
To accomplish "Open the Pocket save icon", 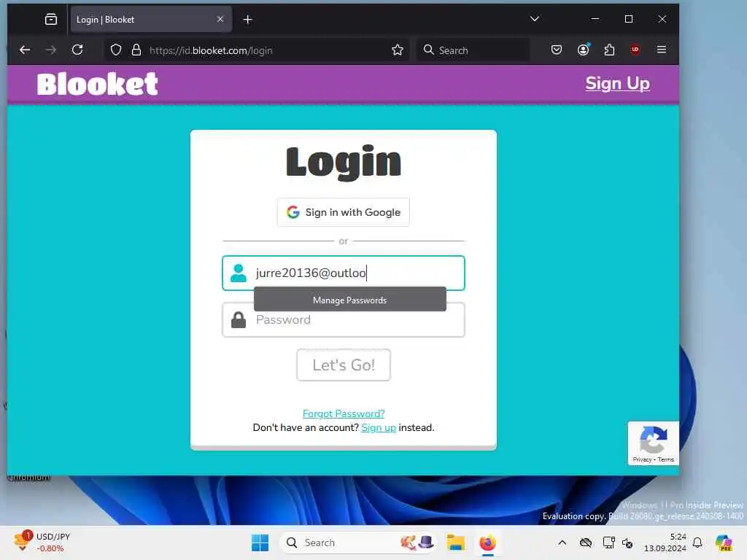I will 557,50.
